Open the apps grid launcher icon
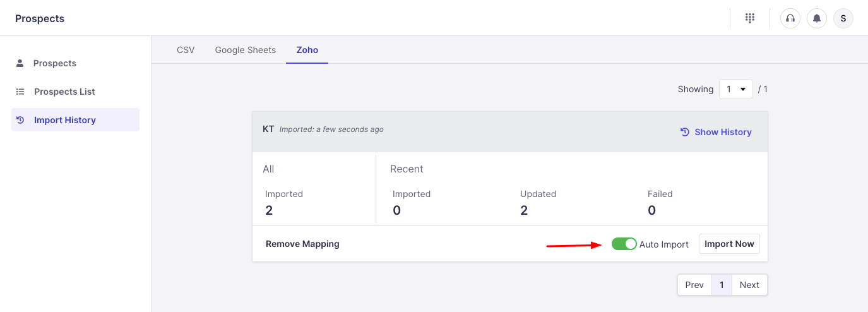 click(x=750, y=18)
